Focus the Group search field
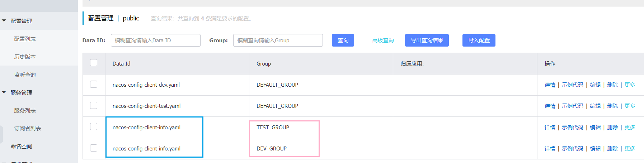Viewport: 644px width, 163px height. (278, 40)
